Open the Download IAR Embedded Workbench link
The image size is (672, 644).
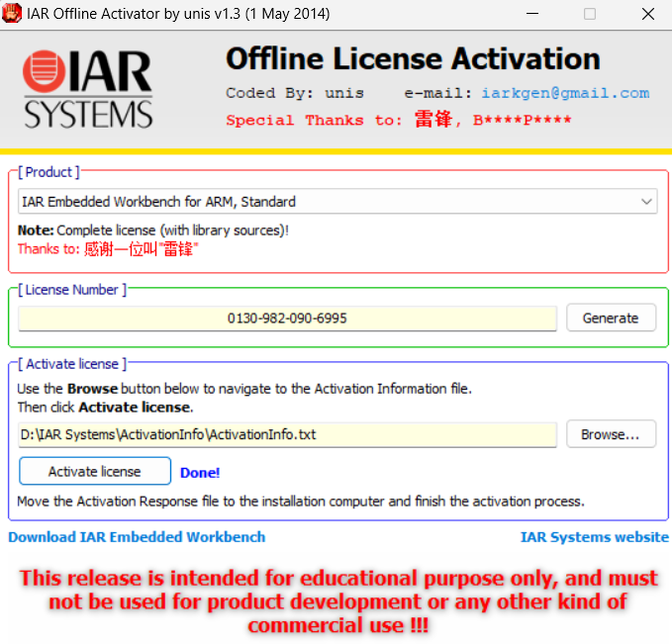click(x=137, y=537)
